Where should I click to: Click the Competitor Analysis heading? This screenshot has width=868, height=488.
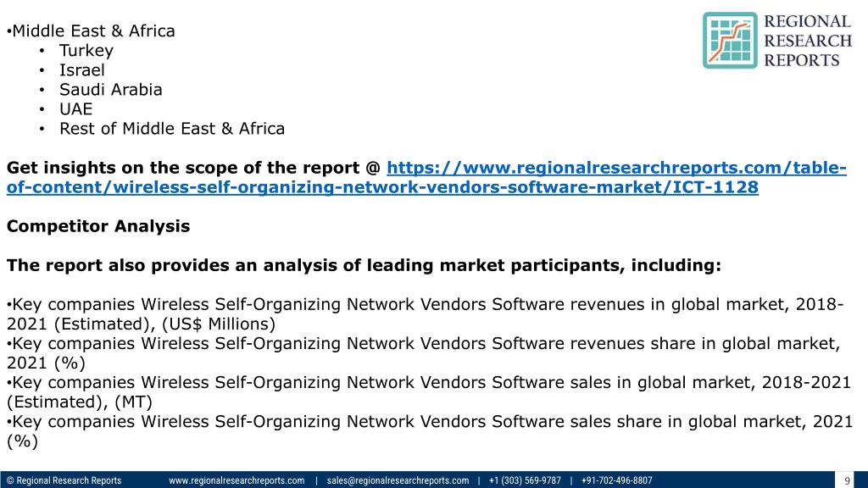click(98, 226)
